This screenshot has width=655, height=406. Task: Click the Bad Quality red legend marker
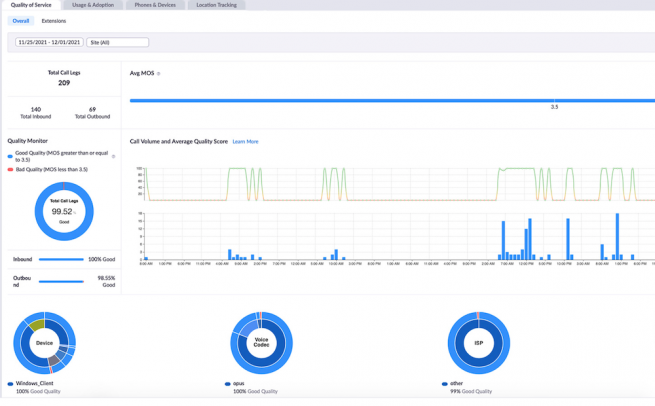[10, 170]
